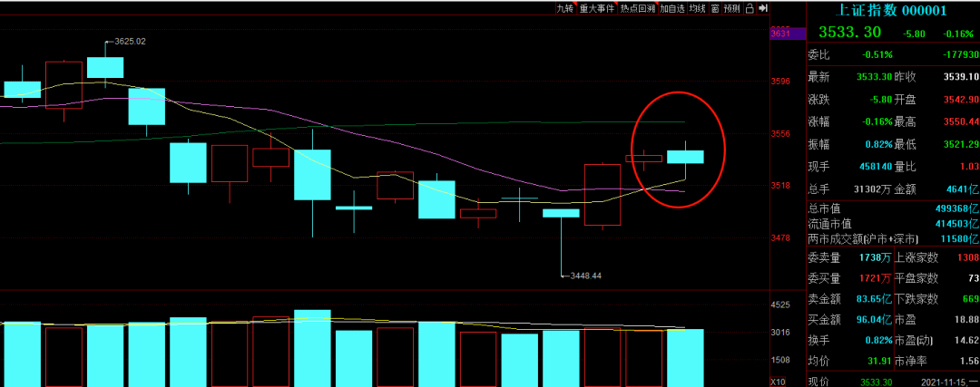980x387 pixels.
Task: Toggle 均线 moving average lines
Action: click(x=696, y=8)
